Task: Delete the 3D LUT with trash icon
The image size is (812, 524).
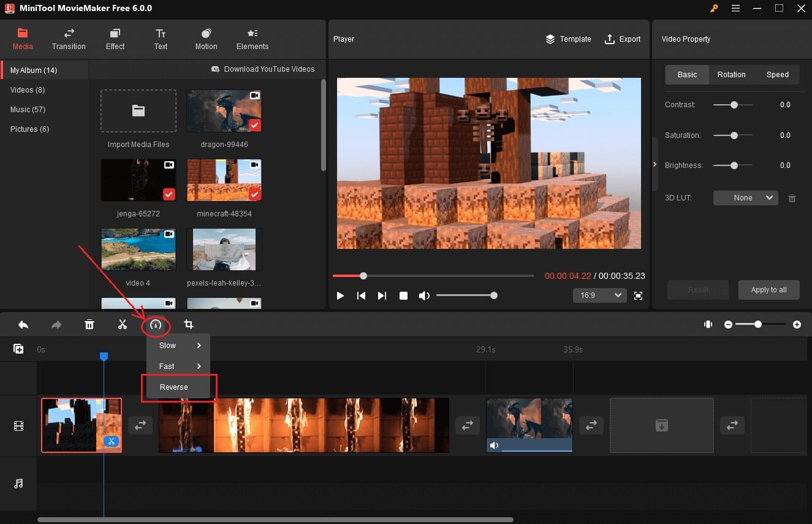Action: click(792, 198)
